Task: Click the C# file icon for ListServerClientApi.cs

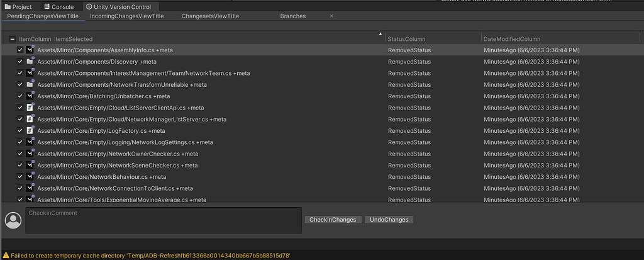Action: [x=30, y=108]
